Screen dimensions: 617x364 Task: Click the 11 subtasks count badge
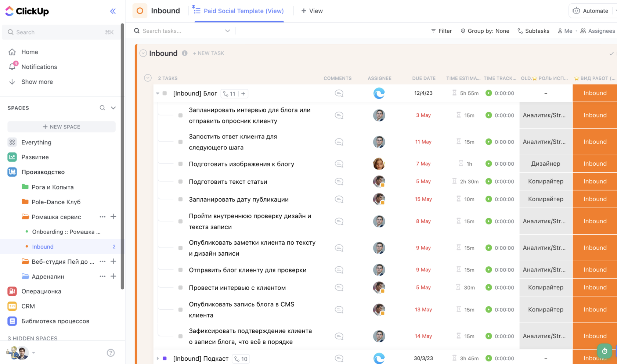pos(230,94)
